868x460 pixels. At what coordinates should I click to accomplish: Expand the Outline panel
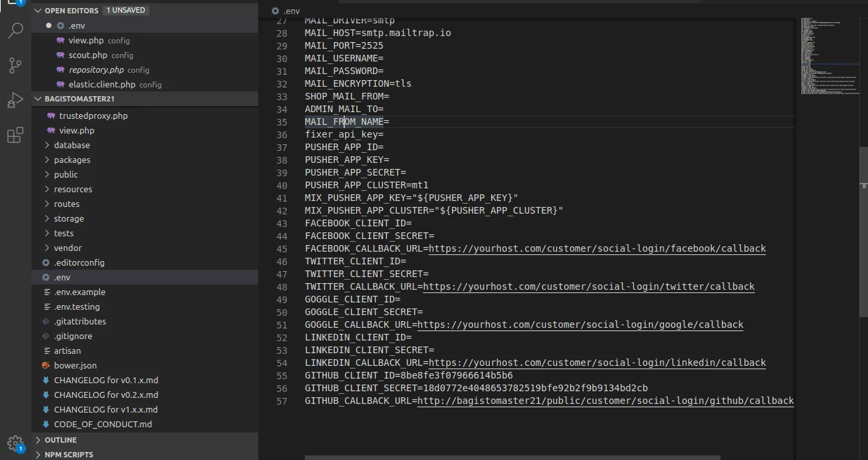60,440
